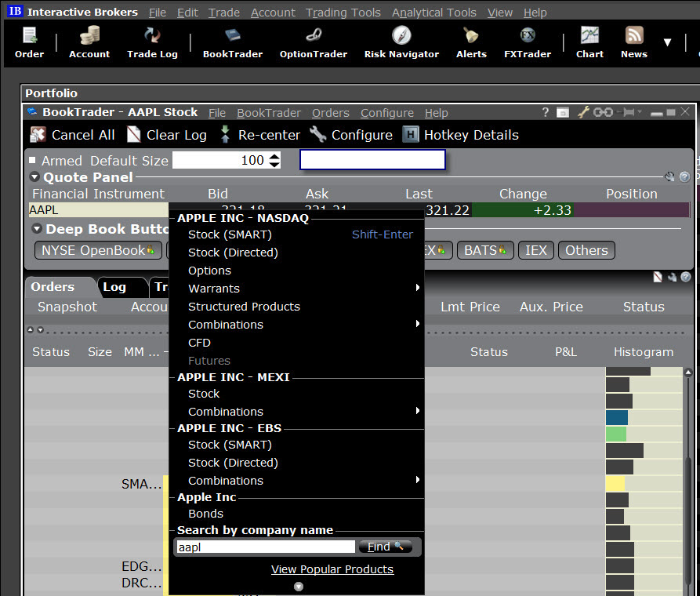Click the blue histogram bar

(617, 417)
